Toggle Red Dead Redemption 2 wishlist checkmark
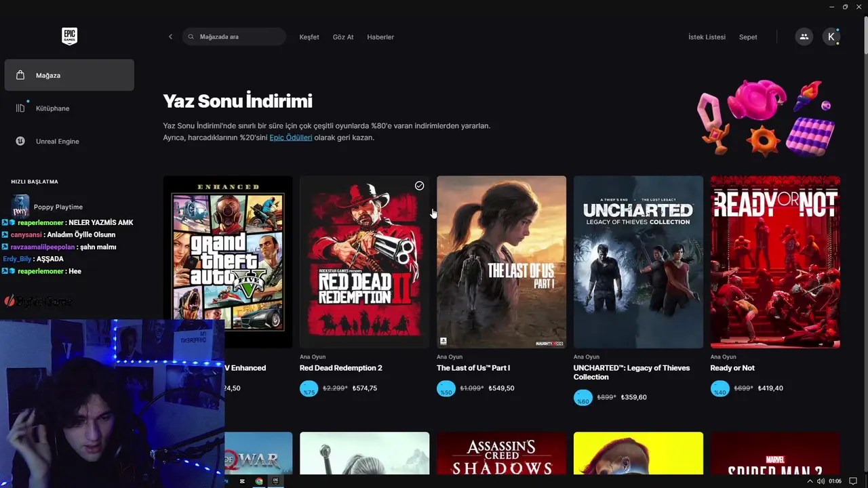Image resolution: width=868 pixels, height=488 pixels. pos(419,186)
